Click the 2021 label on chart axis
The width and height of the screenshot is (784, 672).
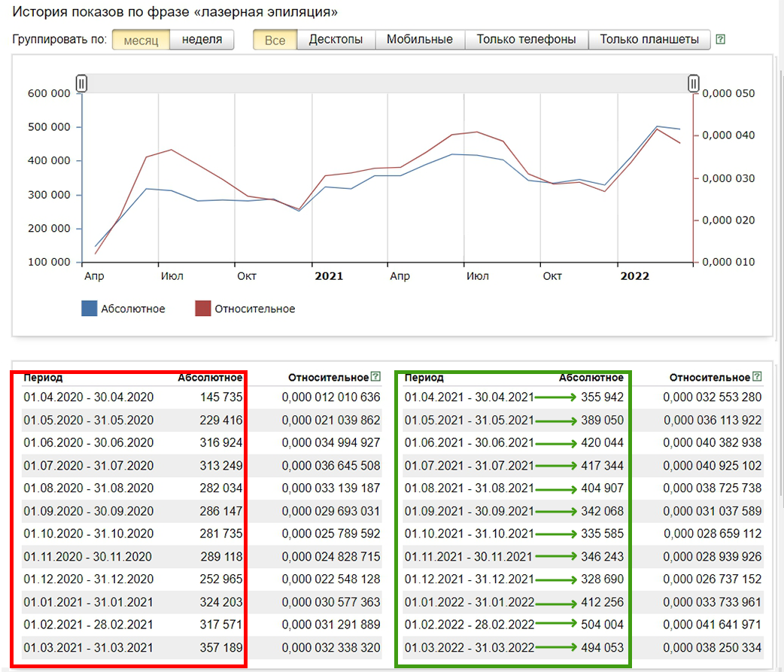click(329, 276)
